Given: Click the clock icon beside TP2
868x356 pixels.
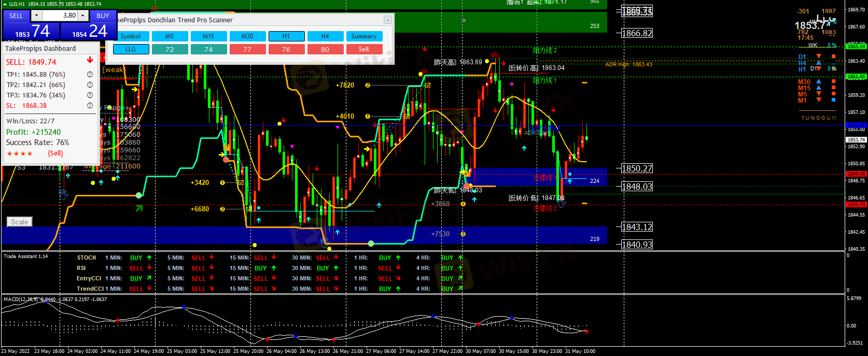Looking at the screenshot, I should point(90,85).
